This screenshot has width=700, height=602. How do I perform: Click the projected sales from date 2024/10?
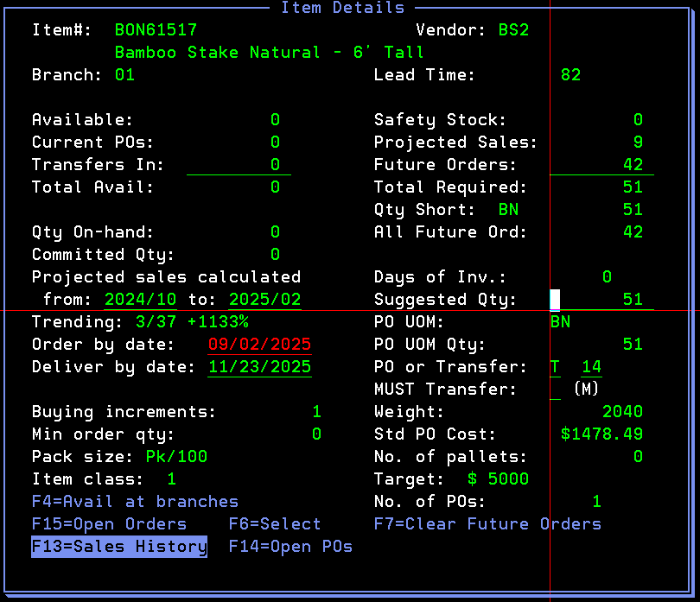(140, 300)
